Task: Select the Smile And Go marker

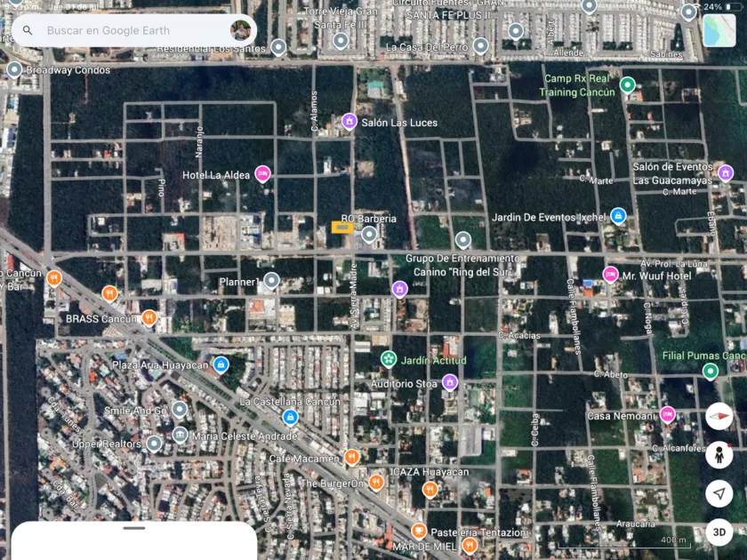Action: pos(180,410)
